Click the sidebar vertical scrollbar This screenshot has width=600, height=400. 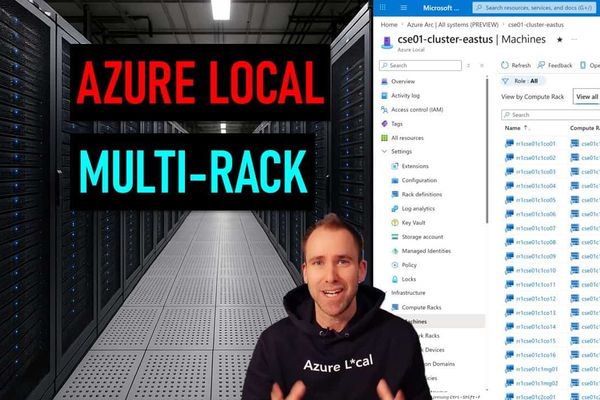(487, 151)
